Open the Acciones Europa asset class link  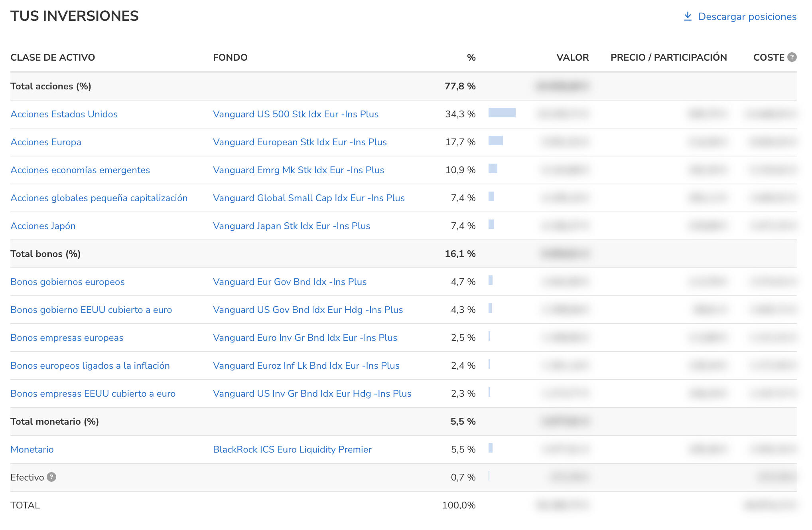[x=46, y=142]
